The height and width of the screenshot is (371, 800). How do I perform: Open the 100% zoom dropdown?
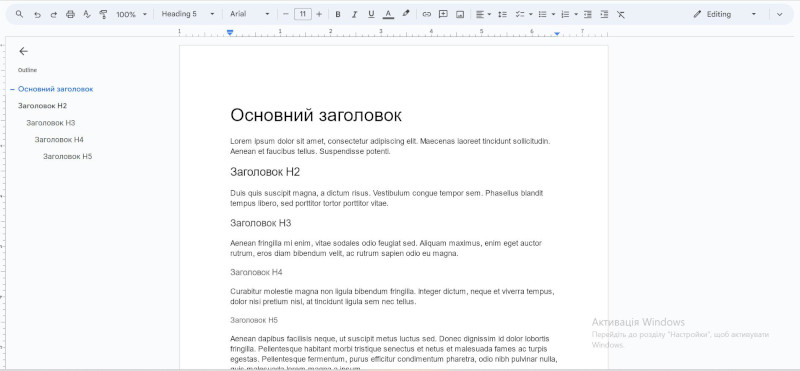[x=132, y=14]
